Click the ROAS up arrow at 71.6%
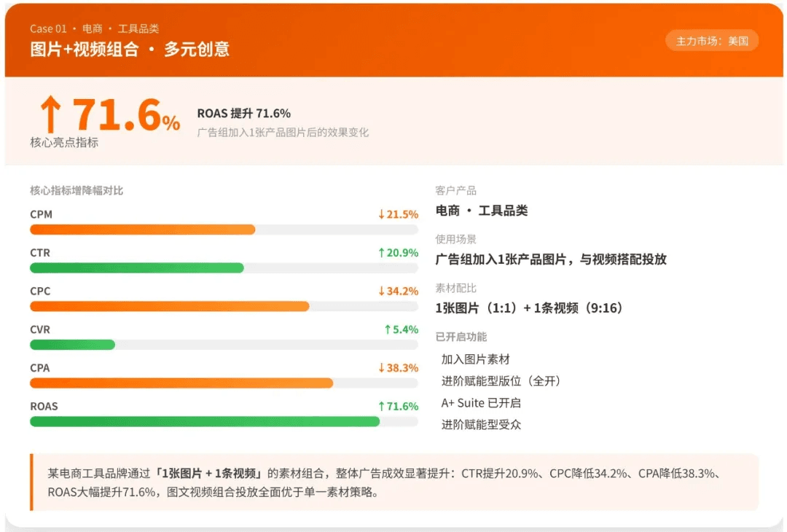787x532 pixels. pos(381,407)
